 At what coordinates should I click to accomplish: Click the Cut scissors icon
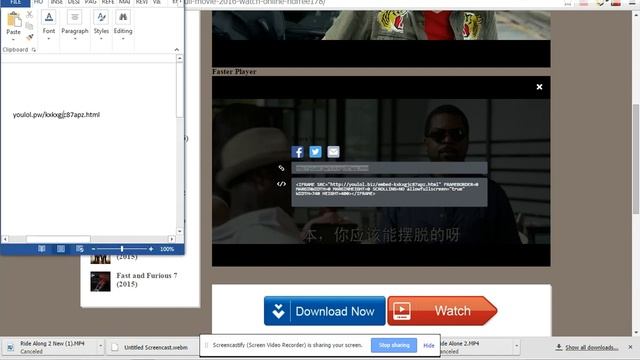(29, 14)
